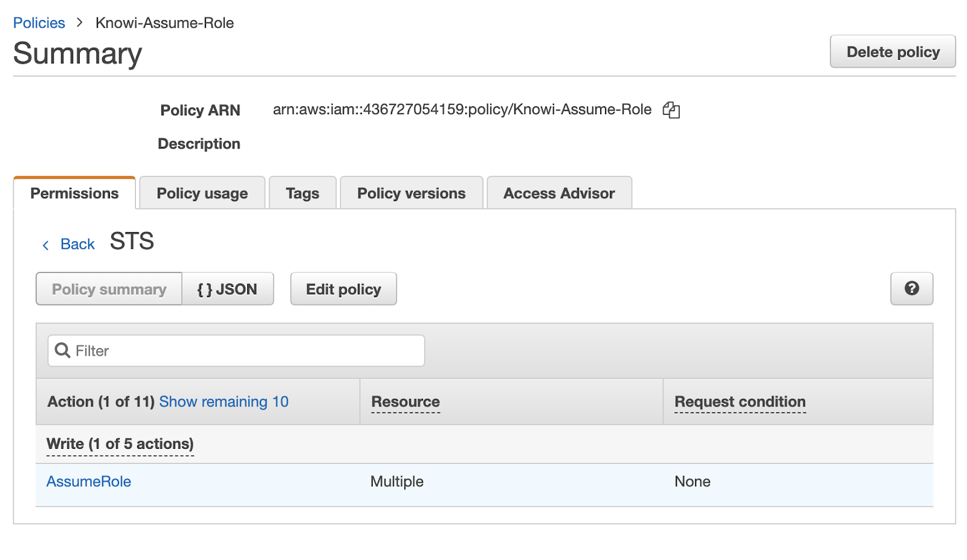Open the Tags tab
The height and width of the screenshot is (560, 967).
coord(302,193)
